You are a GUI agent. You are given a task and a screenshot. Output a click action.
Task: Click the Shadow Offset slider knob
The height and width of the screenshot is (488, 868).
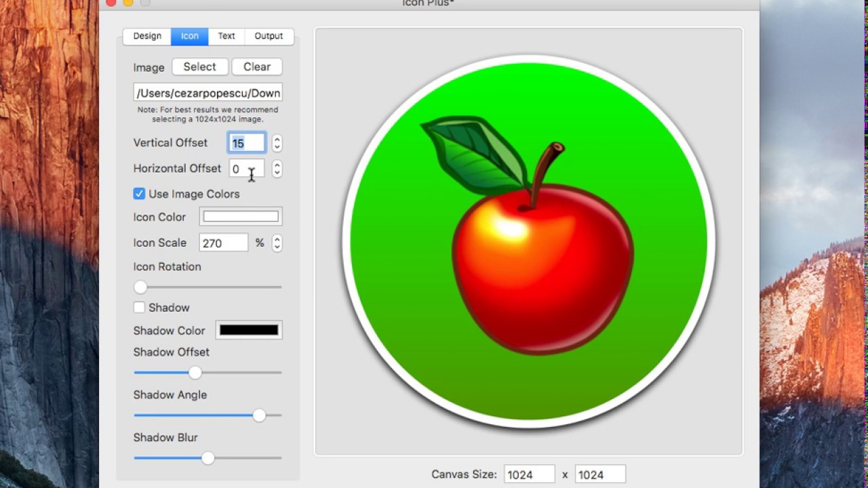click(195, 372)
